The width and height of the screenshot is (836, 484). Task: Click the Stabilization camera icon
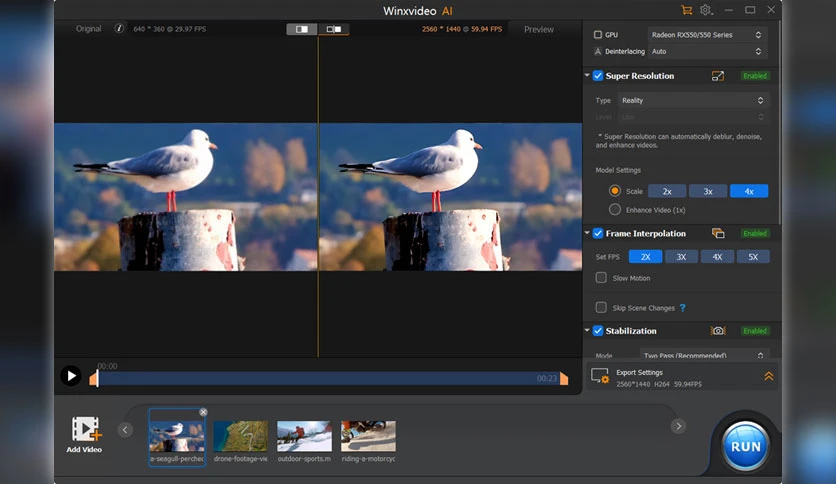(x=718, y=331)
